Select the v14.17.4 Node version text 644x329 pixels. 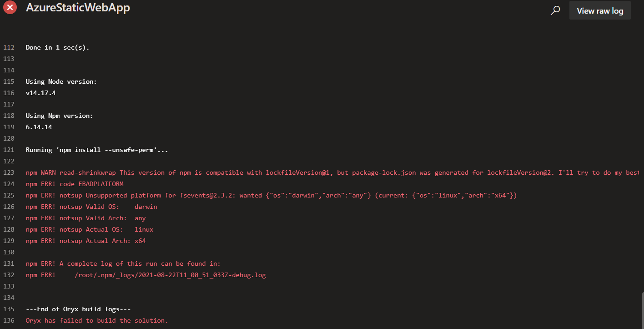tap(40, 92)
